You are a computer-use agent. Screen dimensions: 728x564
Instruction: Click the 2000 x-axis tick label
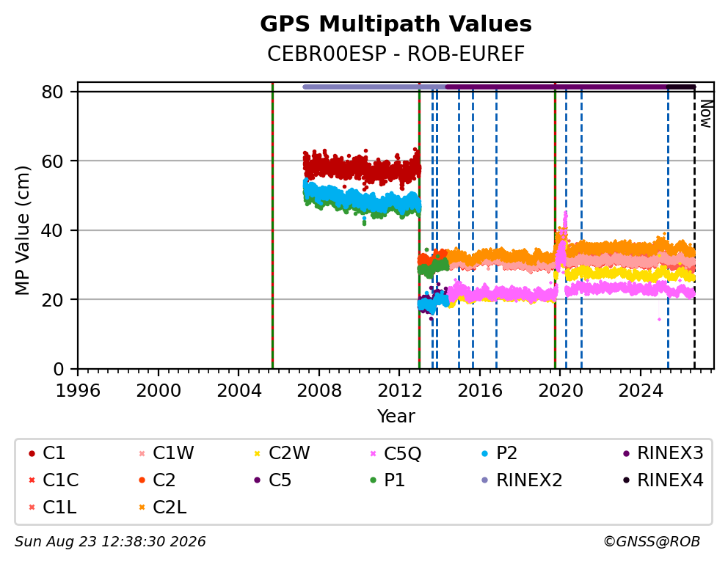pyautogui.click(x=159, y=391)
